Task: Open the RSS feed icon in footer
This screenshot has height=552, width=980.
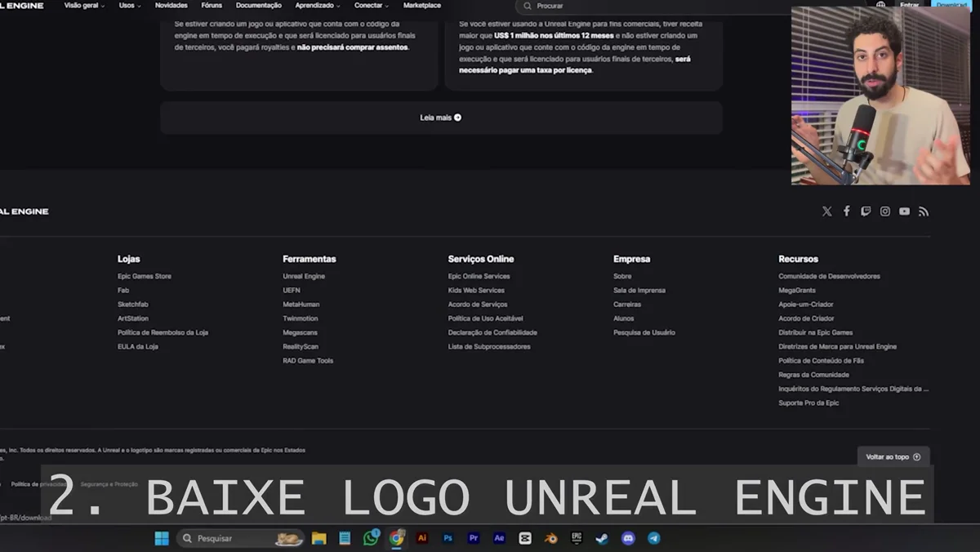Action: (x=924, y=211)
